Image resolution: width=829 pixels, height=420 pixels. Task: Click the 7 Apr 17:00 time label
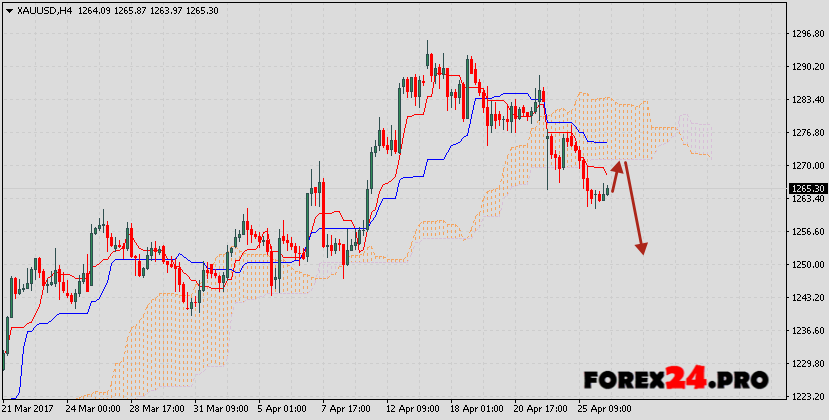[347, 409]
